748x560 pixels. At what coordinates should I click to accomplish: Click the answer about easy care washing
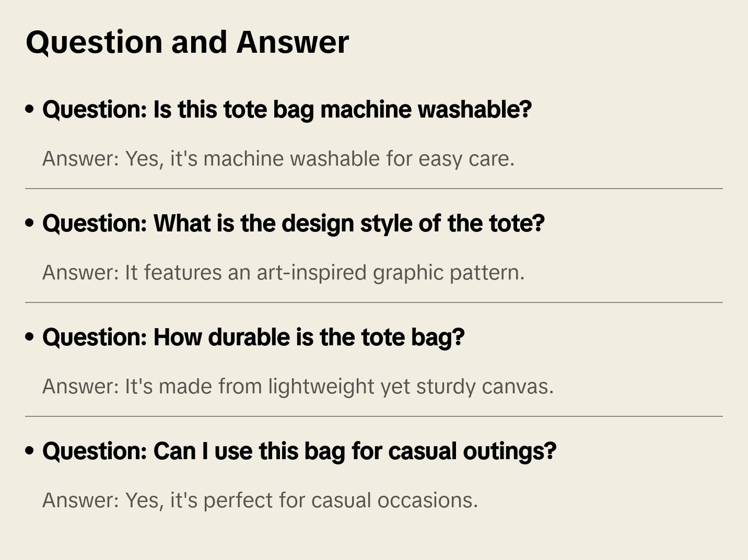tap(278, 159)
